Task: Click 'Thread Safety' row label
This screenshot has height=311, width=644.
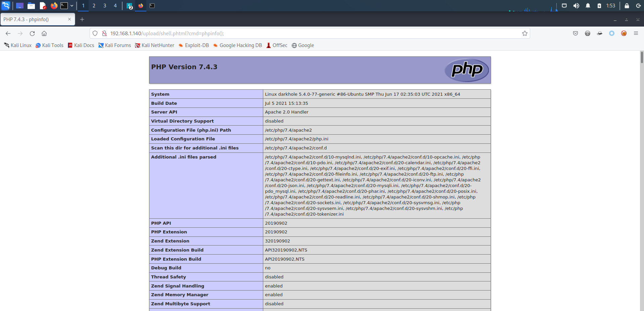Action: [168, 277]
